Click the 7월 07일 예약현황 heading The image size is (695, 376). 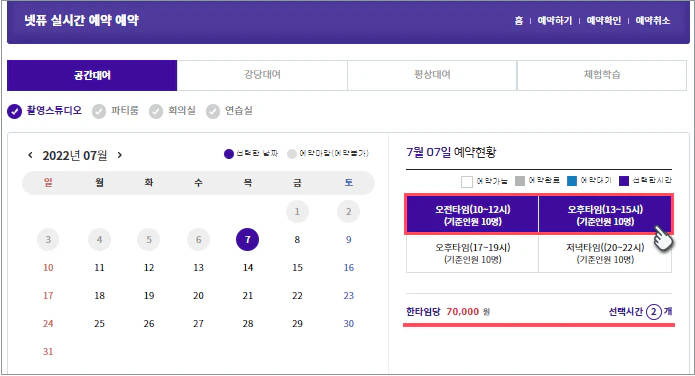pyautogui.click(x=451, y=153)
